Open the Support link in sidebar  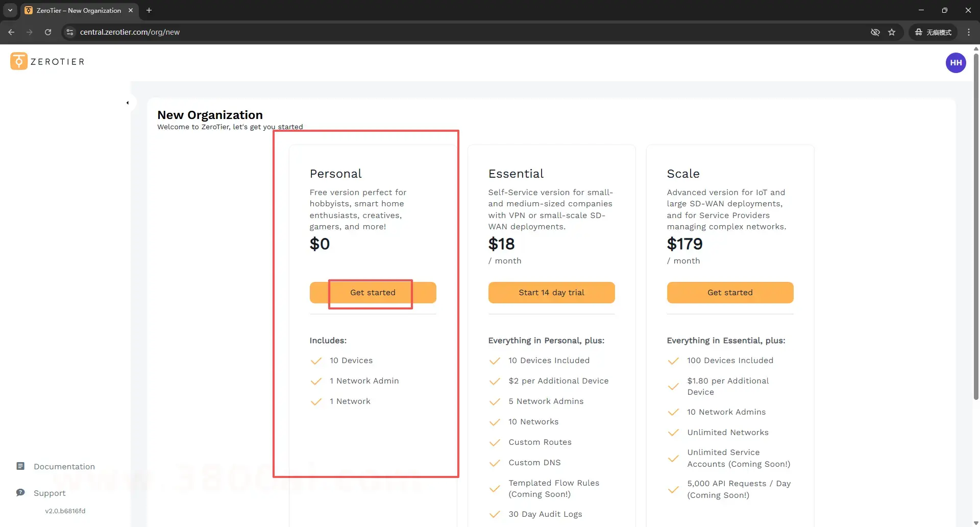point(50,493)
